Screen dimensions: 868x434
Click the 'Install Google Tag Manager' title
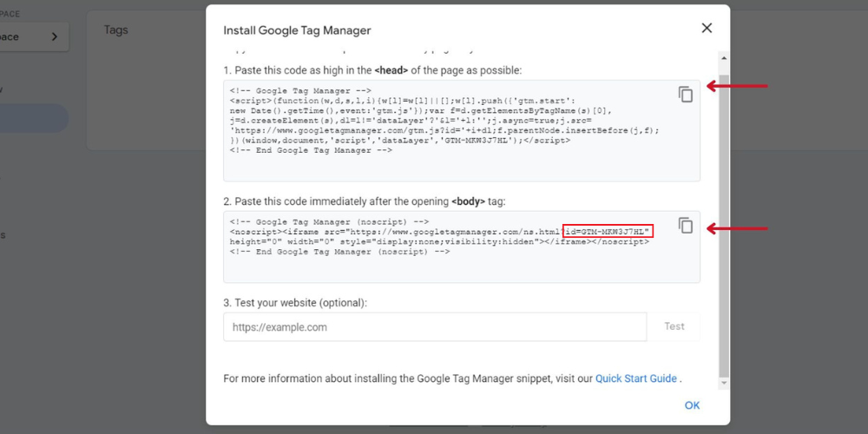tap(297, 30)
